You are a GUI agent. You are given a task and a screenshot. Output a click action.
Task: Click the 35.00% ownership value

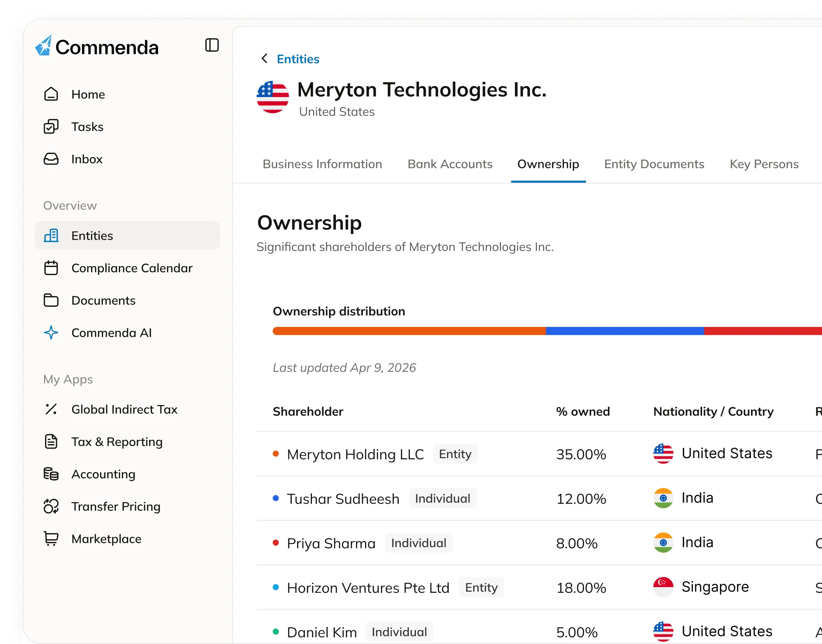tap(581, 454)
